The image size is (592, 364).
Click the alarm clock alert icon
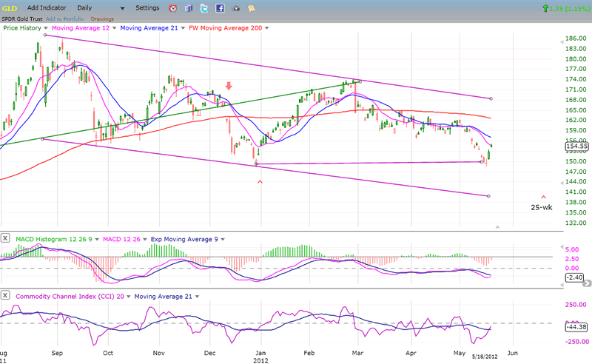tap(172, 8)
